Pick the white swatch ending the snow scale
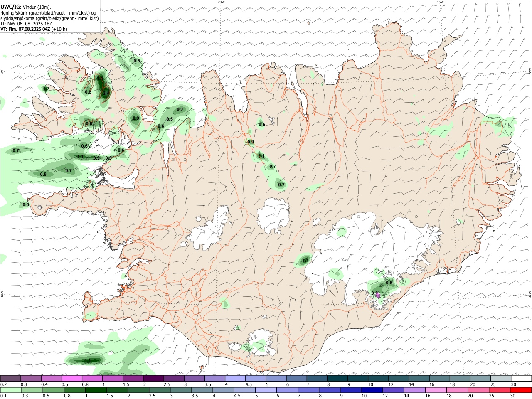This screenshot has height=399, width=532. pyautogui.click(x=521, y=378)
